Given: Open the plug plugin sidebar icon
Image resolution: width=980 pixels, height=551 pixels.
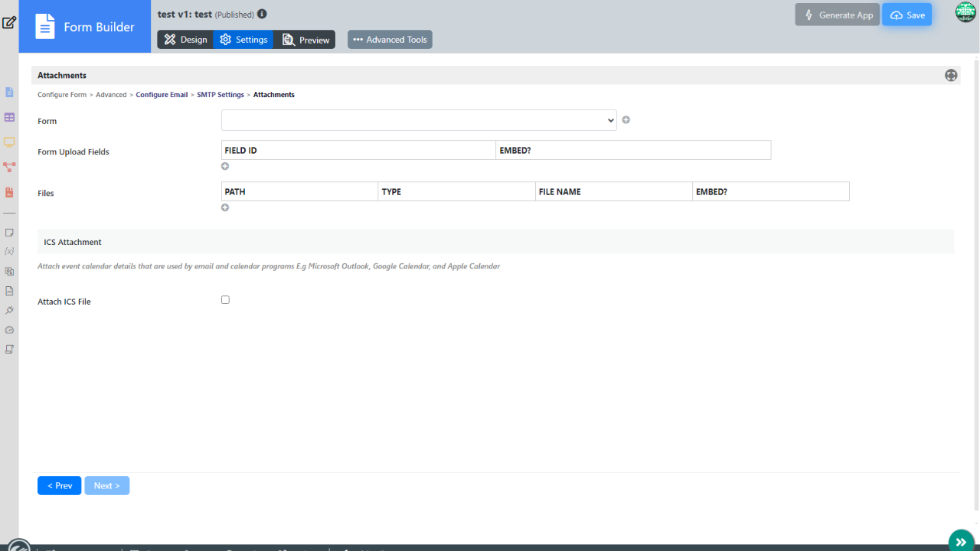Looking at the screenshot, I should pos(9,310).
